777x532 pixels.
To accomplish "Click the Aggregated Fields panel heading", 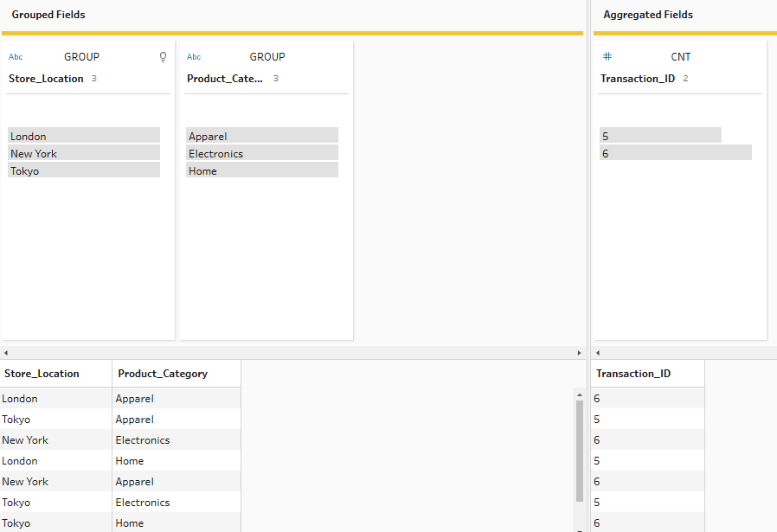I will 648,15.
